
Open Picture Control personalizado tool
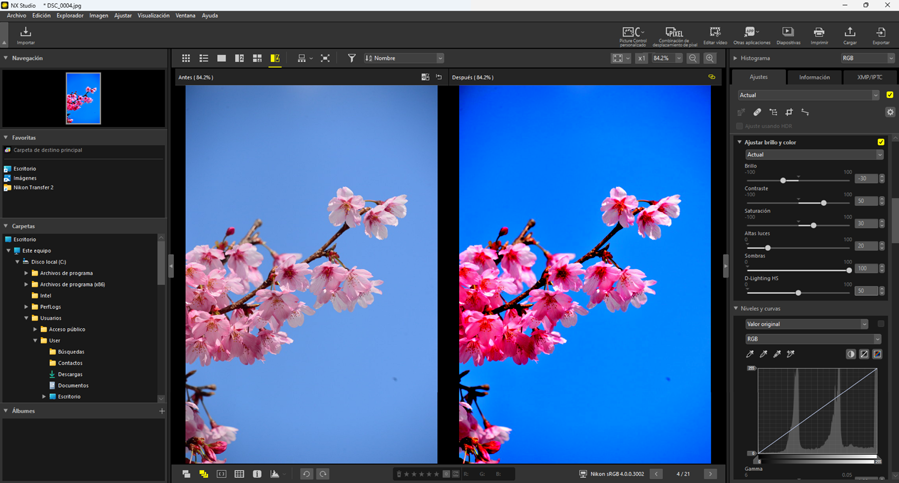point(632,35)
